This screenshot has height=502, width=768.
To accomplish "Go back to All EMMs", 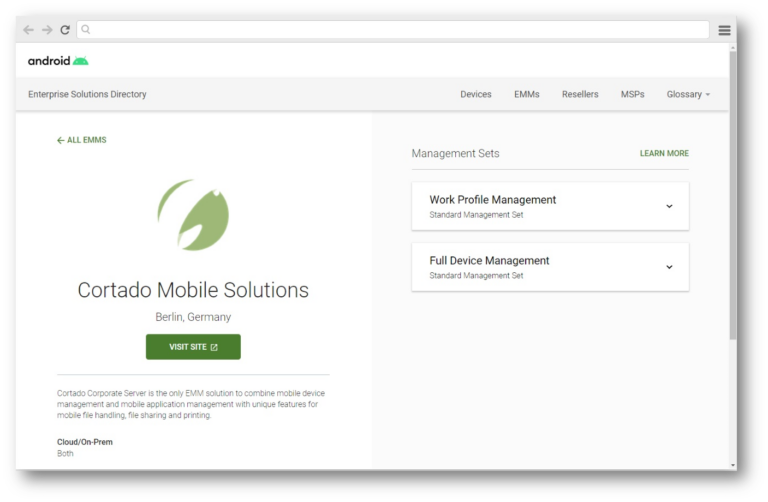I will click(x=81, y=140).
